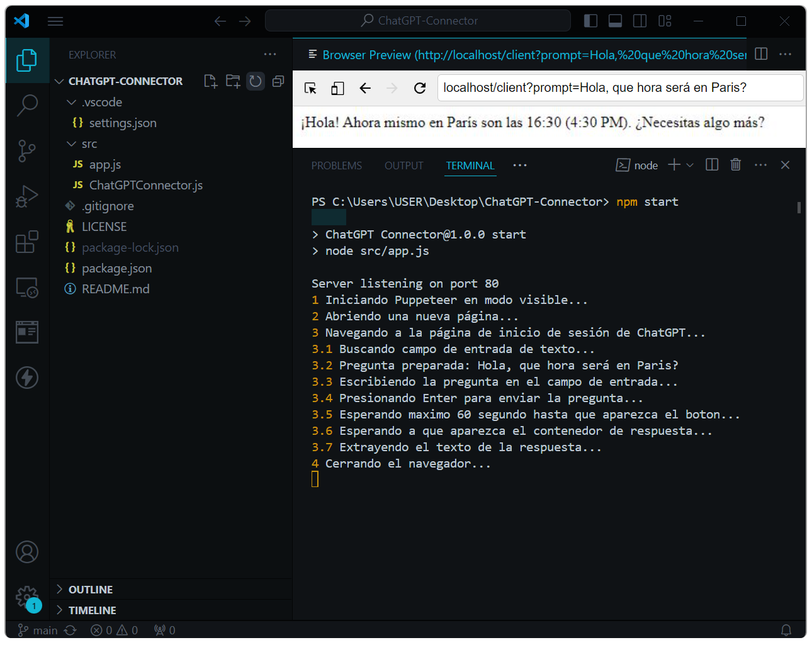
Task: Kill the terminal with trash icon
Action: coord(735,165)
